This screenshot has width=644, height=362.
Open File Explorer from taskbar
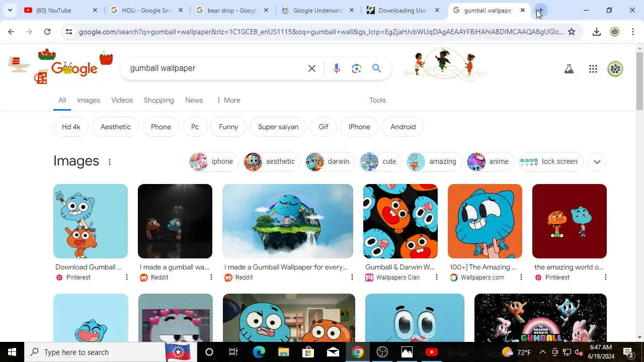point(283,352)
